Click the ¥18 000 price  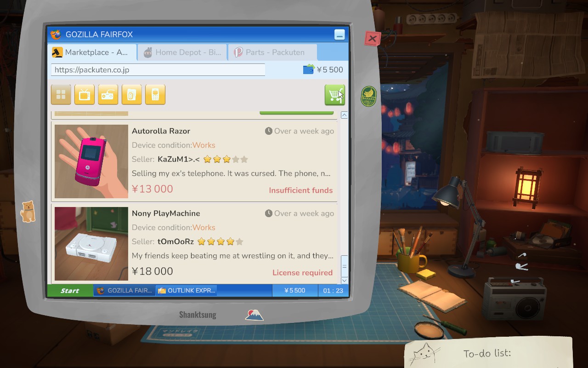tap(153, 271)
